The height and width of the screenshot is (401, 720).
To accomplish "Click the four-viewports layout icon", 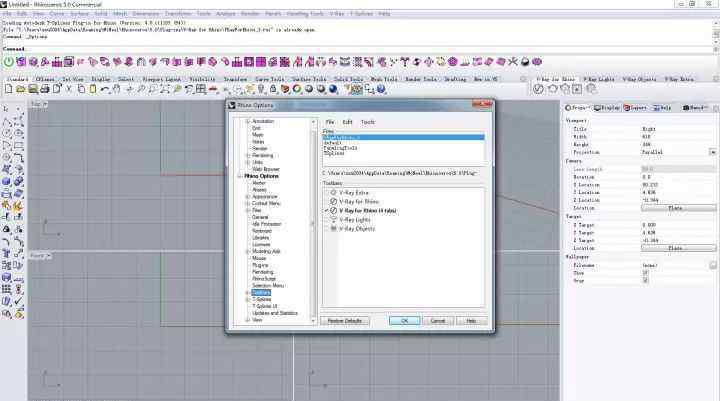I will click(x=201, y=89).
